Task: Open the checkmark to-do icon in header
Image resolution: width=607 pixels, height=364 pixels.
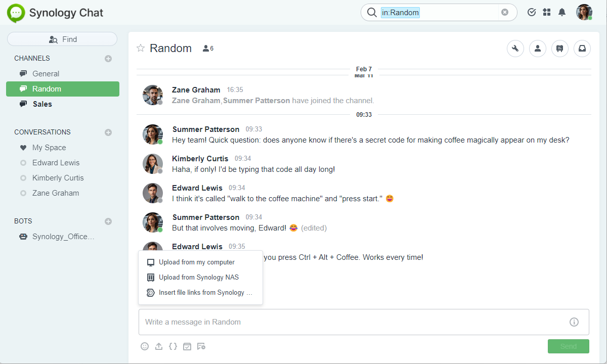Action: coord(531,12)
